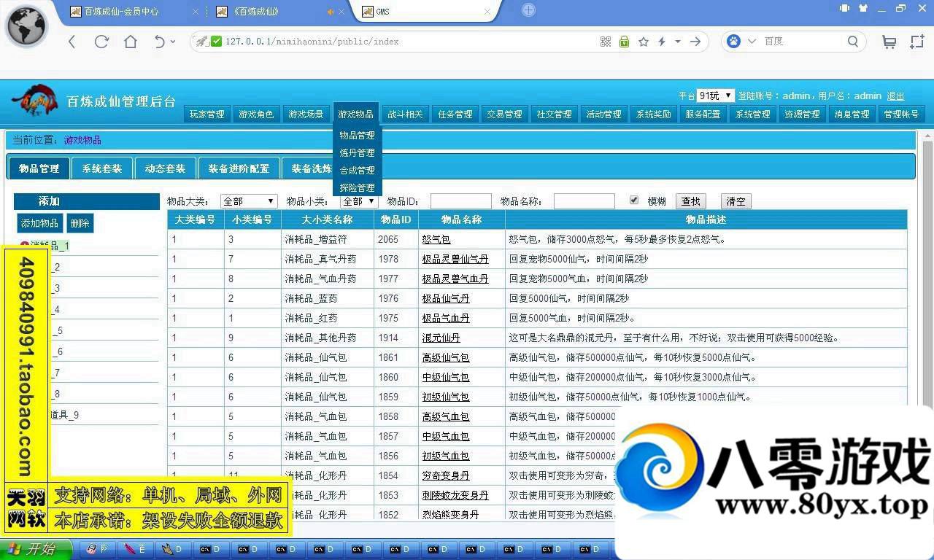Select 道具_9 in the left list
The image size is (934, 560).
tap(64, 415)
